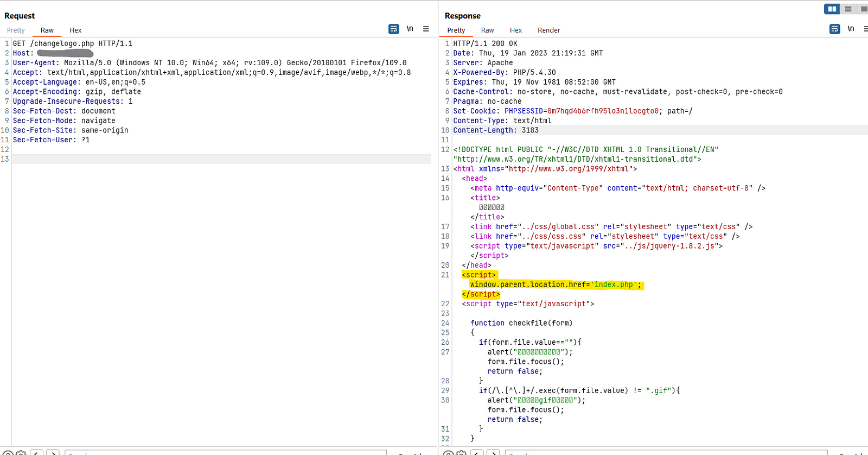The image size is (868, 455).
Task: Click the "Content-Type: text/html" header
Action: 502,121
